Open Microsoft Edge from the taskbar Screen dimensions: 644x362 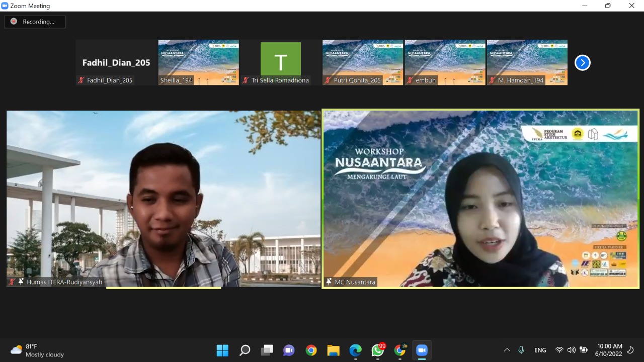click(x=355, y=350)
